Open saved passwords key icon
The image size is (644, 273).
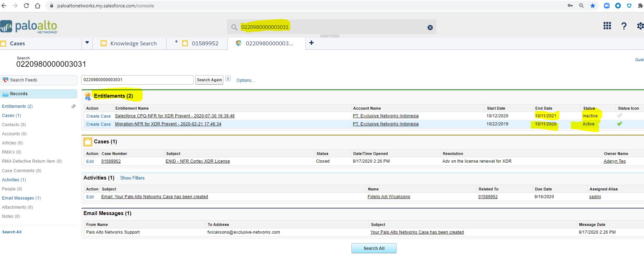(570, 6)
